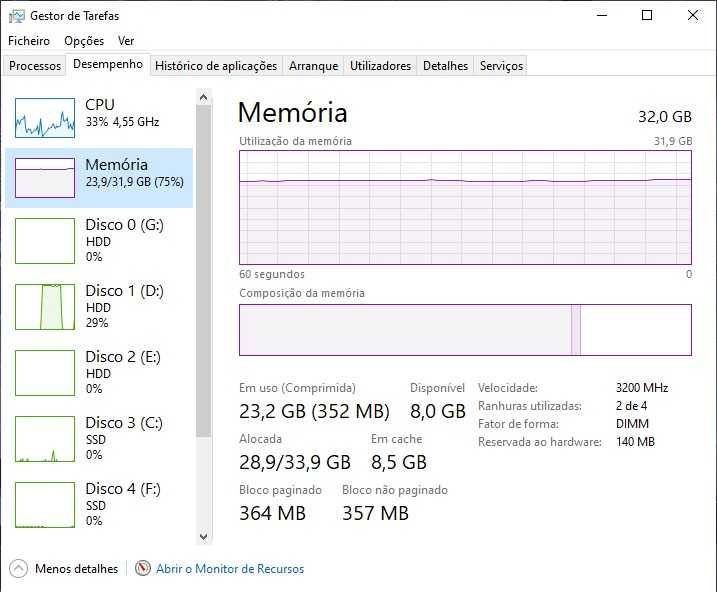The image size is (717, 592).
Task: Open the Ficheiro menu
Action: pos(29,41)
